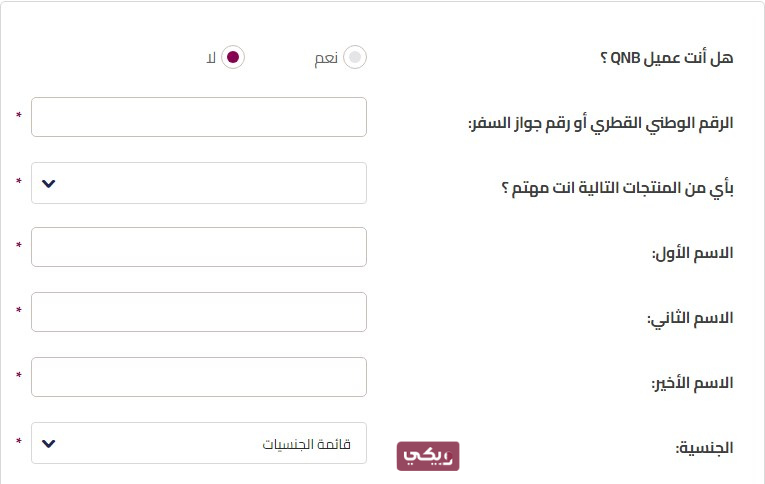Click the required asterisk beside the first name field
765x484 pixels.
(x=18, y=246)
